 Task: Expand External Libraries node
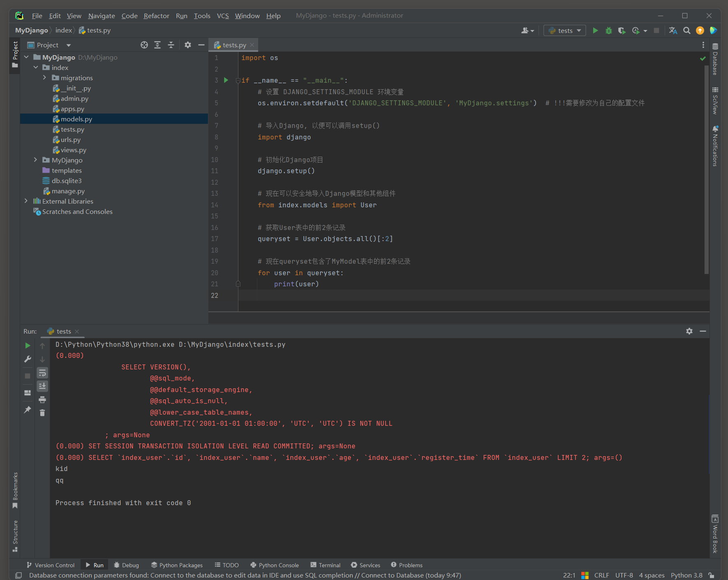click(26, 201)
